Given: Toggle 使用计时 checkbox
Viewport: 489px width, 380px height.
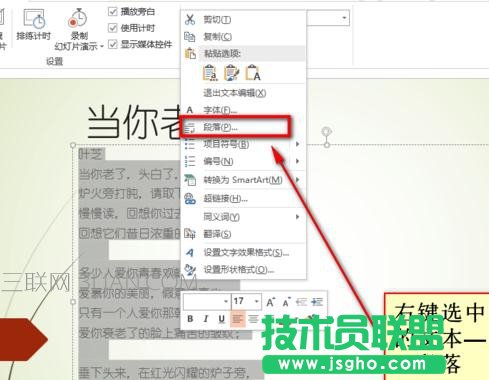Looking at the screenshot, I should point(113,28).
